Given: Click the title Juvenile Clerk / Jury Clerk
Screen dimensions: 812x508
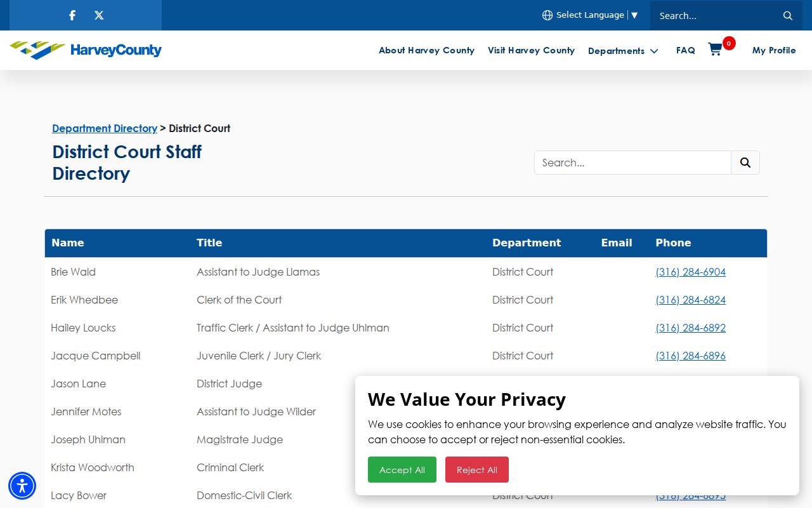Looking at the screenshot, I should 259,356.
